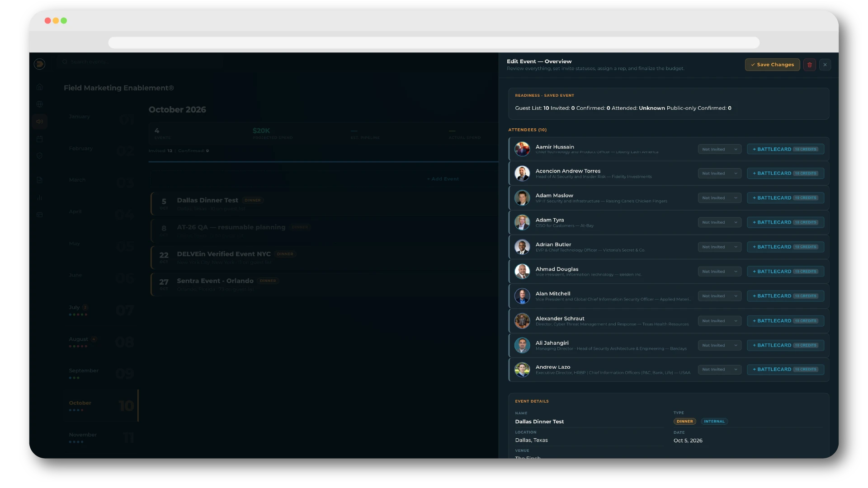Image resolution: width=868 pixels, height=488 pixels.
Task: Click Adam Tyra's avatar photo
Action: tap(522, 222)
